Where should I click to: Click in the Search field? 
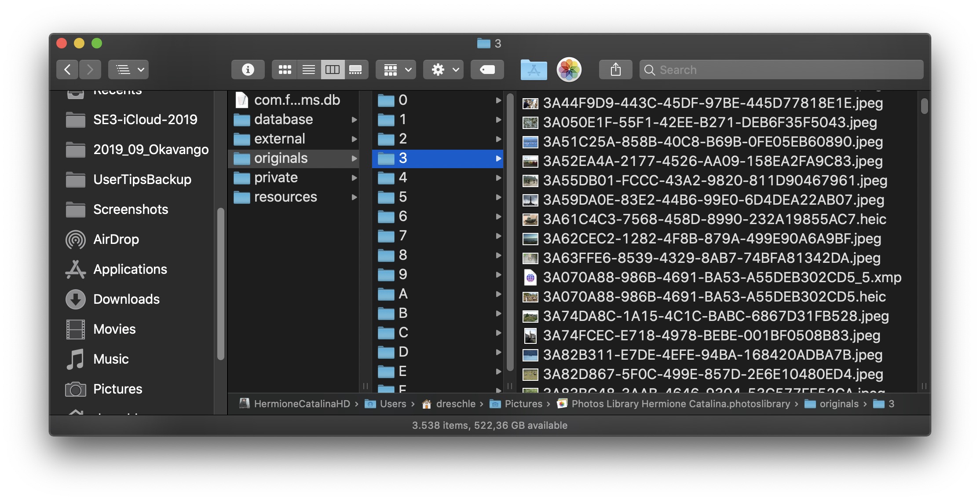(783, 70)
